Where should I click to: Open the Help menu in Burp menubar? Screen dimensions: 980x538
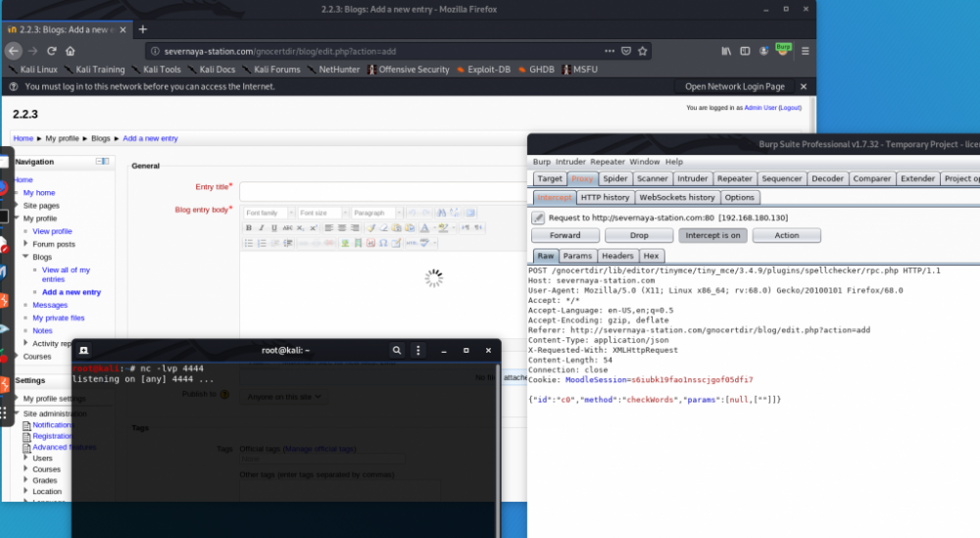coord(674,162)
